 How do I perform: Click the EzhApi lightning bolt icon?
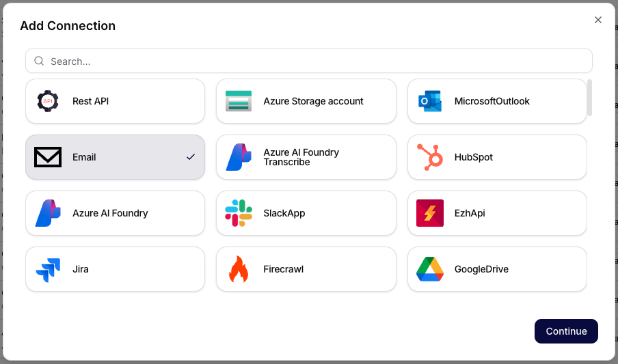430,213
